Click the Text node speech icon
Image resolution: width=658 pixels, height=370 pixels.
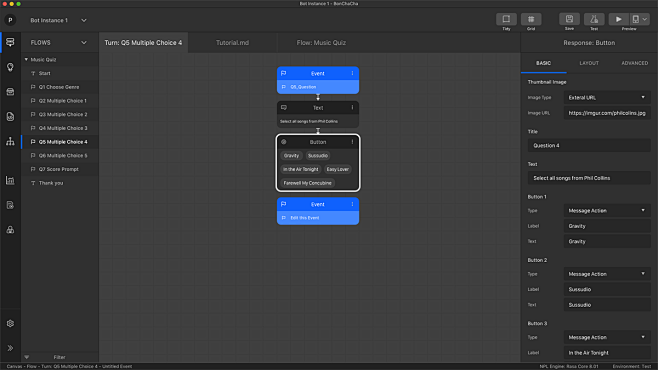pos(284,108)
